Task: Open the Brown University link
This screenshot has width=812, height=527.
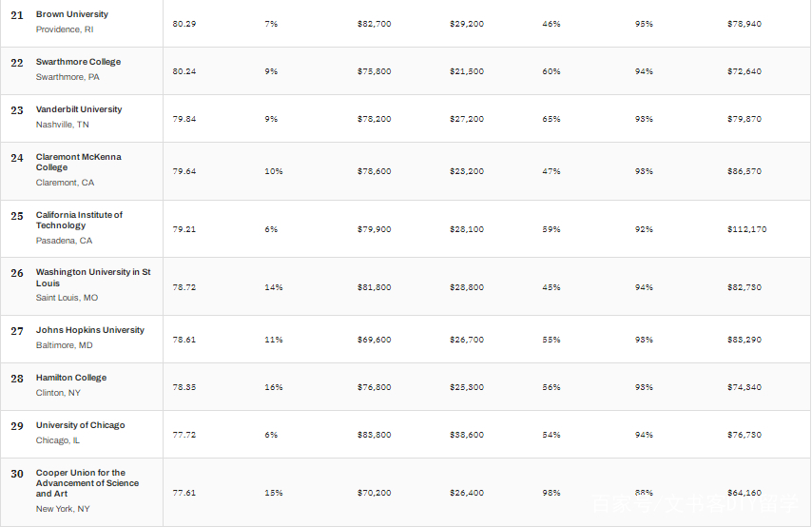Action: 72,14
